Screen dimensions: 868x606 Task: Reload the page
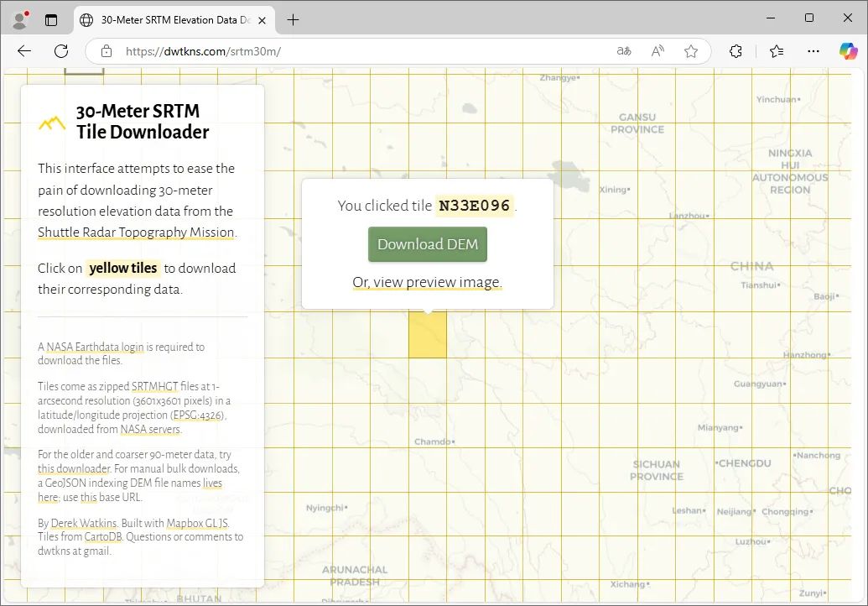point(61,51)
